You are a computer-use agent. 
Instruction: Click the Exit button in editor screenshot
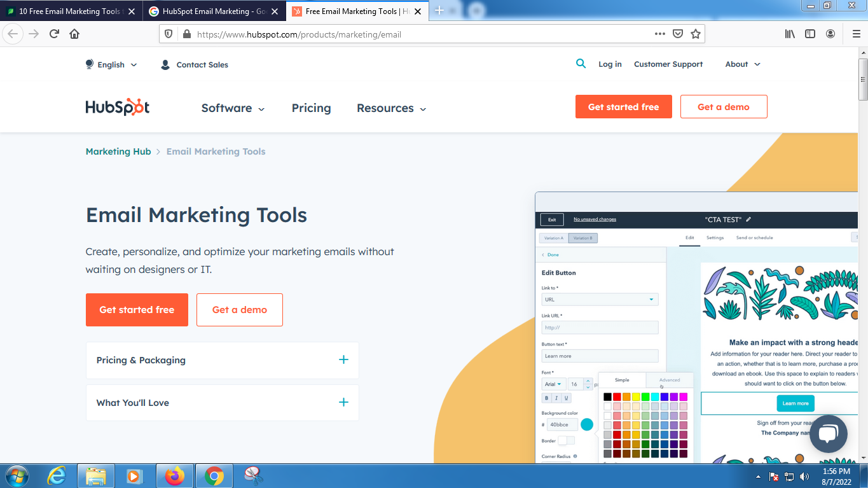click(552, 220)
